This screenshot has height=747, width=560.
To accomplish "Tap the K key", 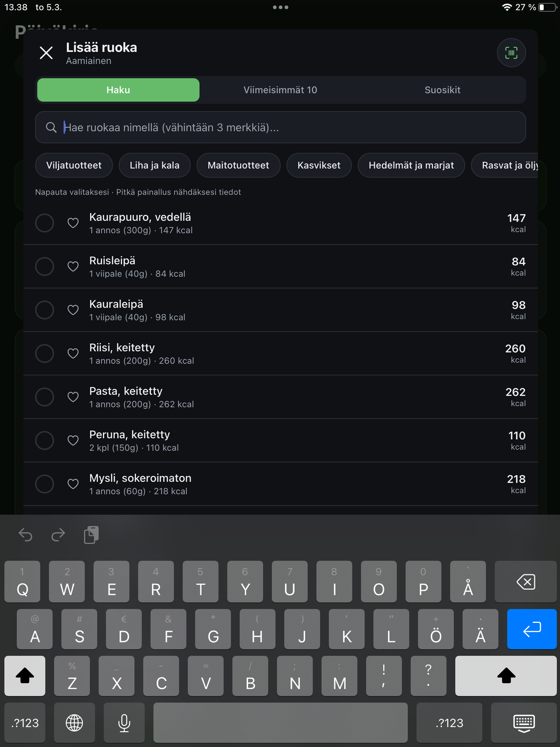I will pos(347,629).
